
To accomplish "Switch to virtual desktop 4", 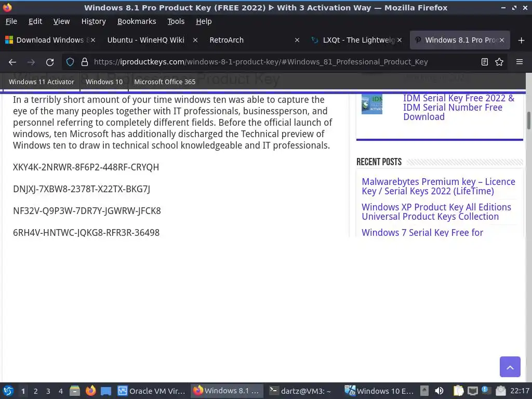I will coord(61,391).
